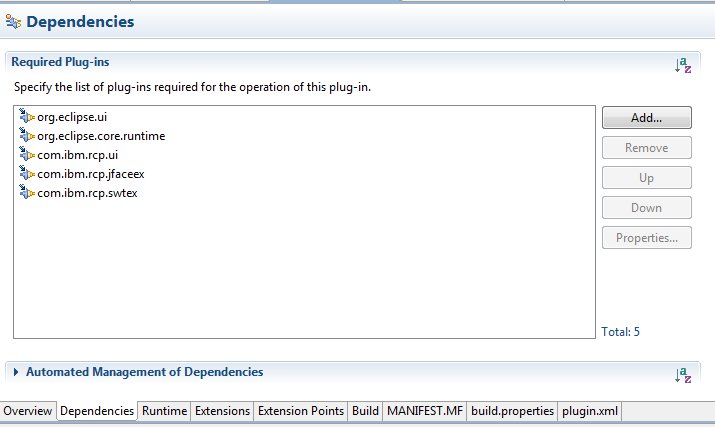Screen dimensions: 715x427
Task: Click the Dependencies page header icon
Action: (x=14, y=22)
